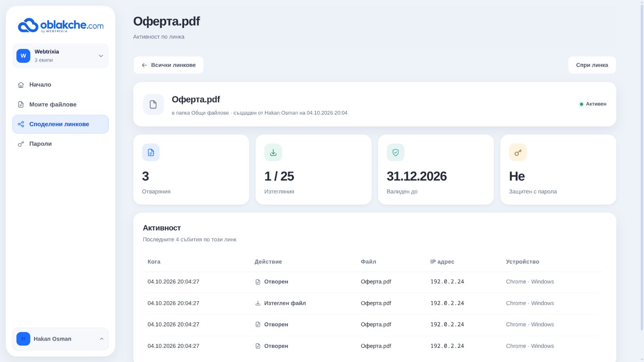The width and height of the screenshot is (644, 362).
Task: Open Моите файлове in the sidebar
Action: [60, 104]
